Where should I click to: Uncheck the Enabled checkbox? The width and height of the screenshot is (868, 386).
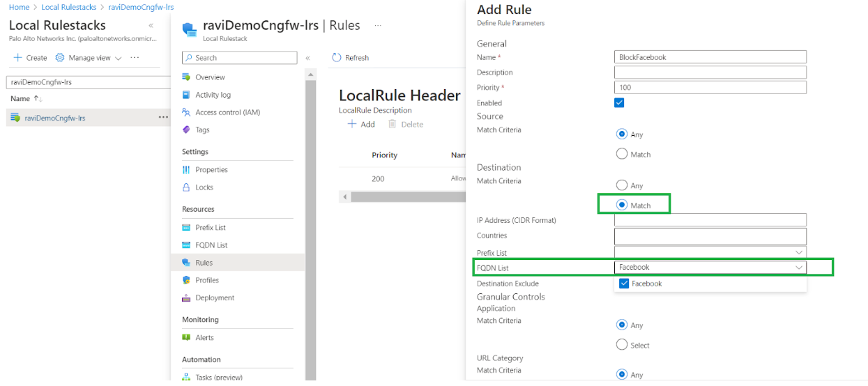[619, 102]
